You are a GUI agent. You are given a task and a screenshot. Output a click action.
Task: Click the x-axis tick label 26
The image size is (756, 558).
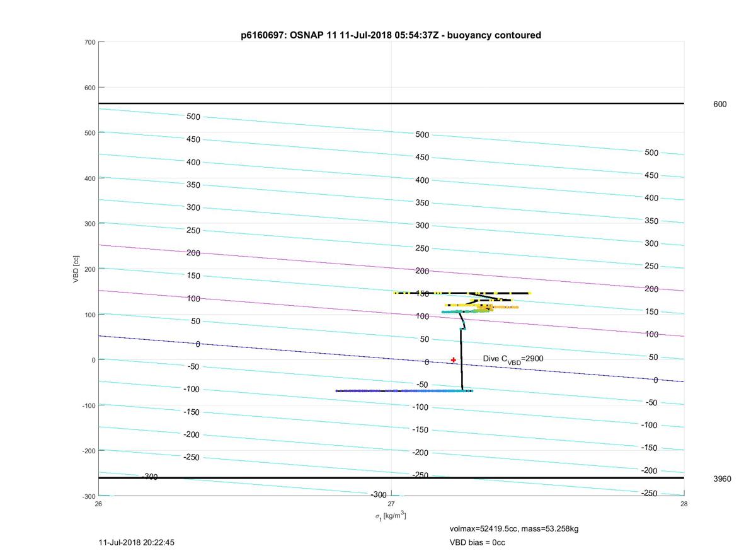click(99, 503)
